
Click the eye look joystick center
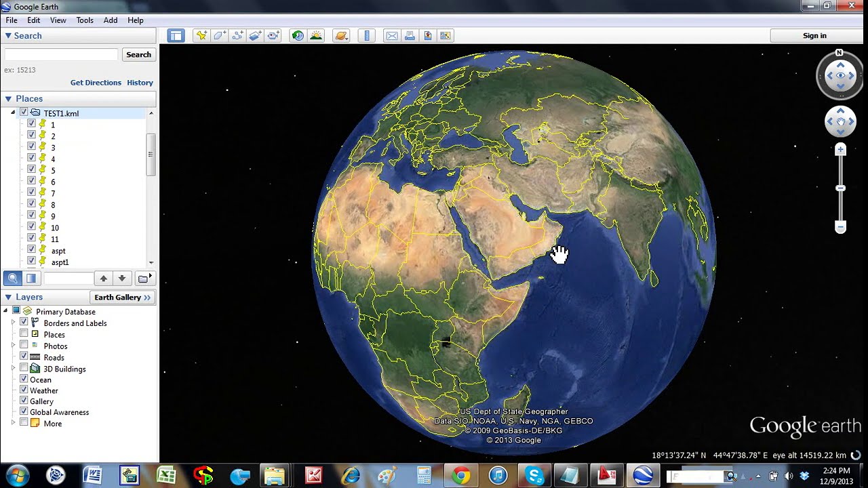pos(840,76)
